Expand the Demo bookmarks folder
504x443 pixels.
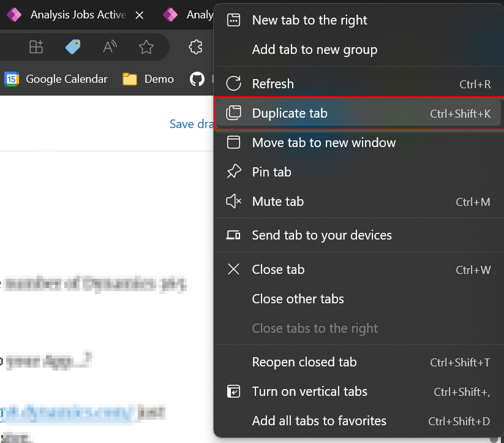click(148, 79)
